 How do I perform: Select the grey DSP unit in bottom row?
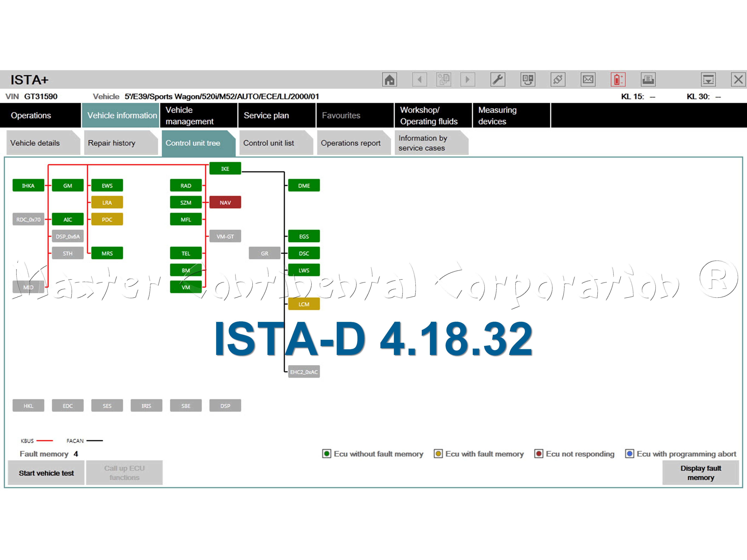click(x=225, y=405)
